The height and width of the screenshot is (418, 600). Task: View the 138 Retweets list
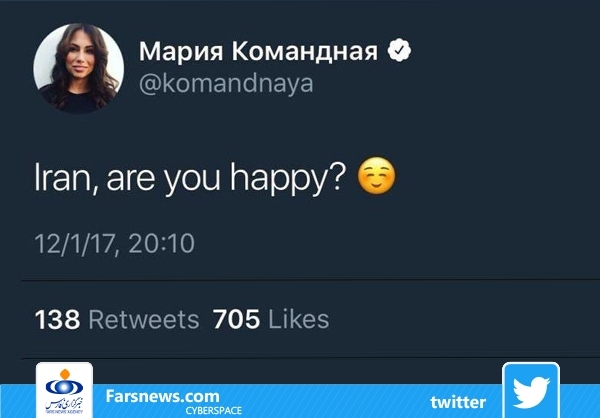click(x=117, y=320)
